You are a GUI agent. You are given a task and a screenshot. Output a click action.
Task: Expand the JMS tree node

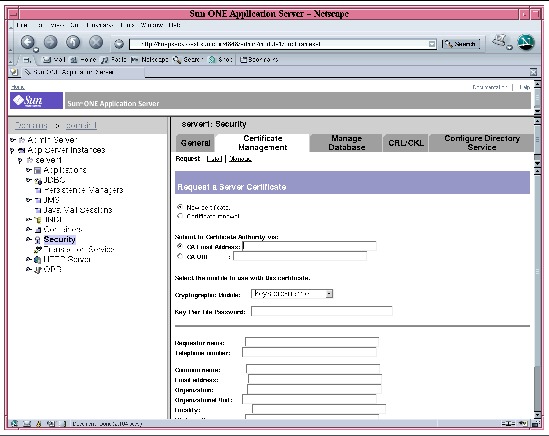point(29,200)
